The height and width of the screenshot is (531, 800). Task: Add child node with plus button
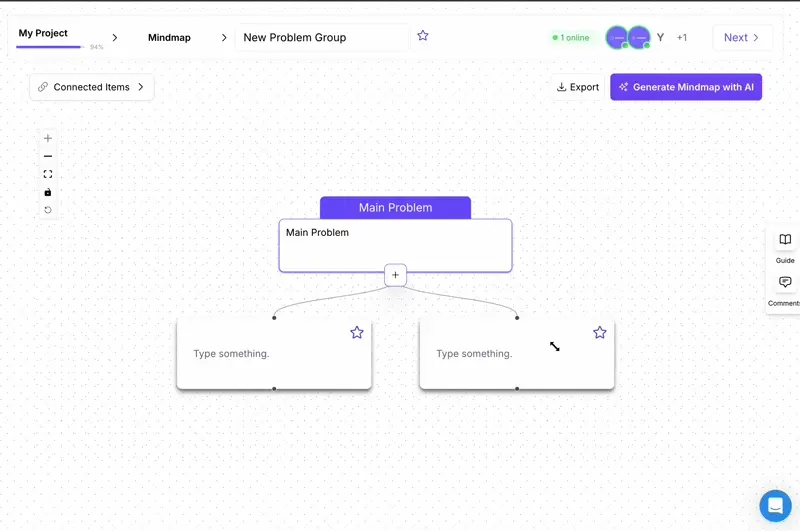(x=395, y=275)
